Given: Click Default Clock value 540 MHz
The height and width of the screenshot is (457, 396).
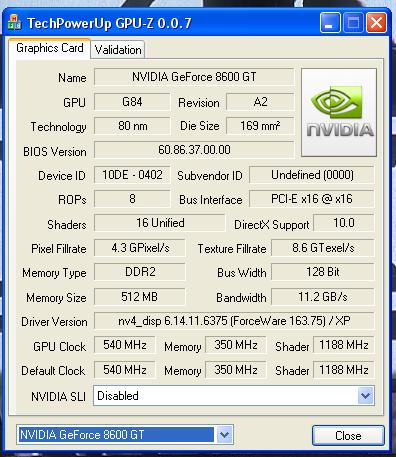Looking at the screenshot, I should pos(125,369).
